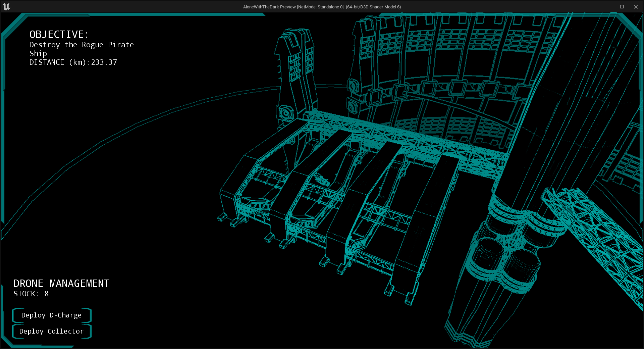Click the Deploy D-Charge button
The height and width of the screenshot is (349, 644).
[52, 315]
